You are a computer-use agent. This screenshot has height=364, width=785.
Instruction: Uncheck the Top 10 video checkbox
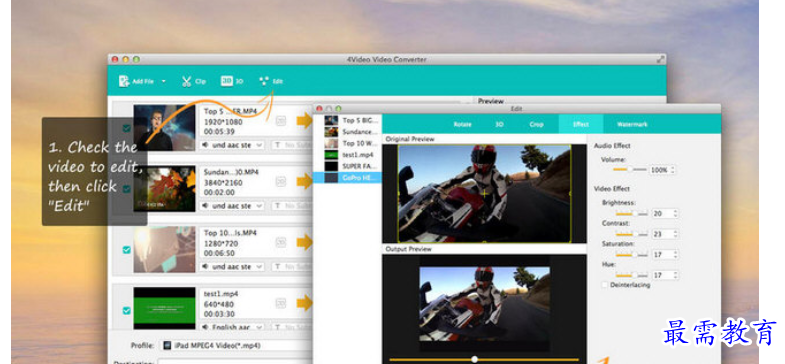pos(127,250)
